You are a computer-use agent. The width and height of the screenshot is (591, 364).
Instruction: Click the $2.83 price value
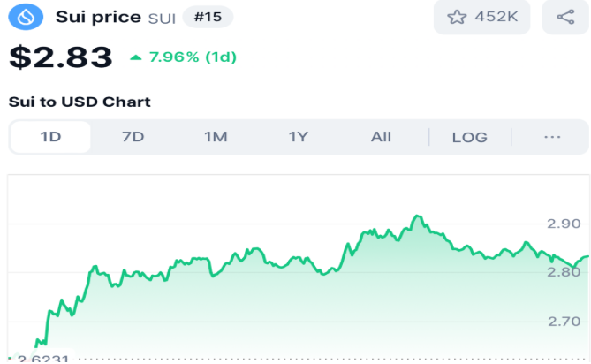coord(61,57)
